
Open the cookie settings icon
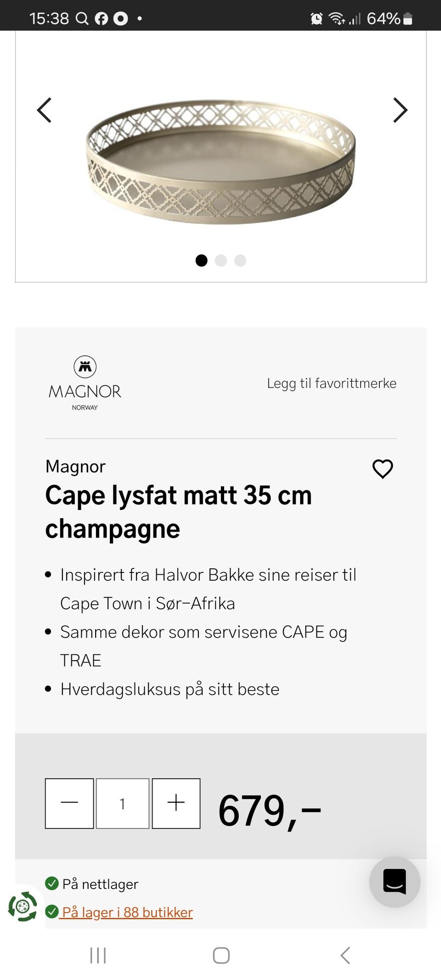(x=22, y=906)
